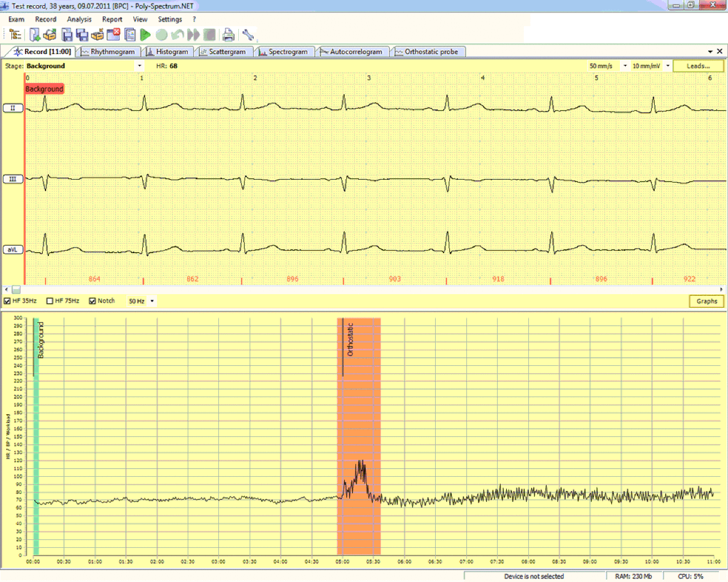Click the 05:00 time axis label
The image size is (728, 582).
tap(342, 562)
